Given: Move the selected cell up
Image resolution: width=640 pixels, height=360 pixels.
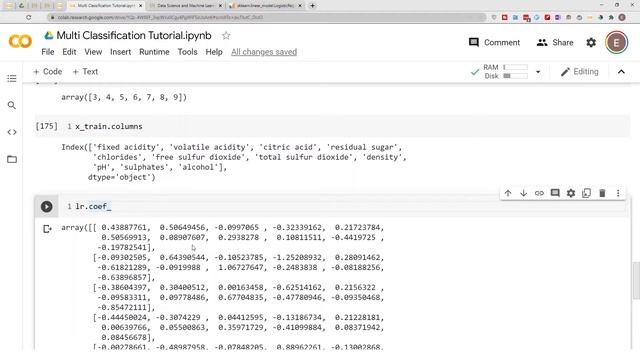Looking at the screenshot, I should [x=508, y=193].
